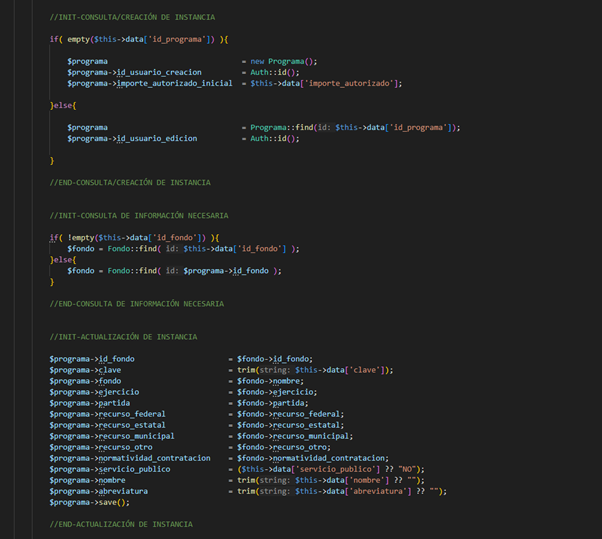Click the value $fondo->nombre;

coord(270,381)
